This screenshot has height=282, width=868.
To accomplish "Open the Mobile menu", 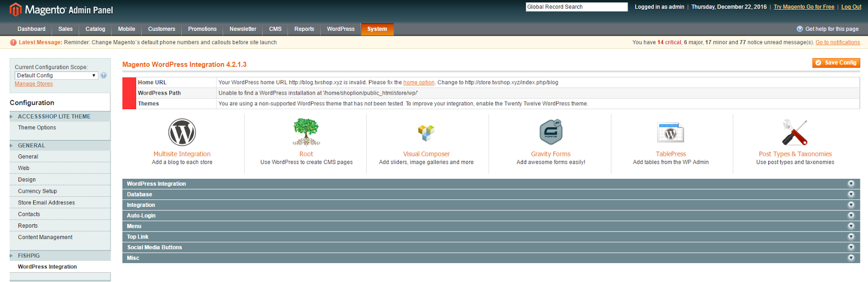I will point(126,29).
